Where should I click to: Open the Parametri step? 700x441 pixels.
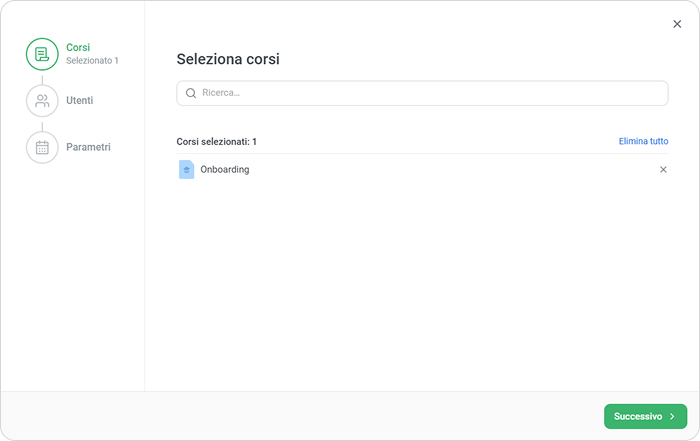[x=88, y=147]
